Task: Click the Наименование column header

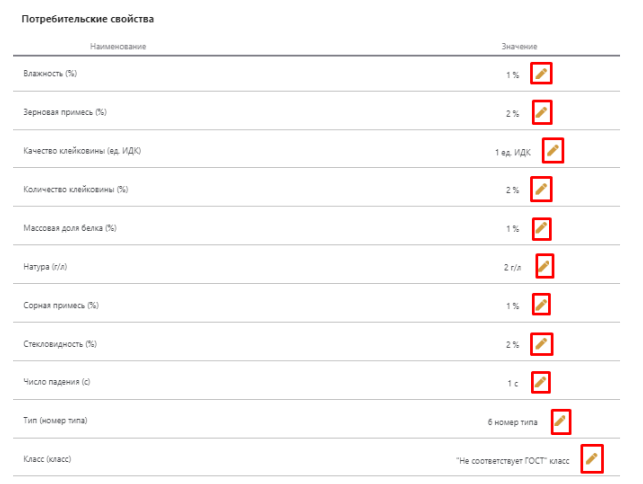Action: click(118, 47)
